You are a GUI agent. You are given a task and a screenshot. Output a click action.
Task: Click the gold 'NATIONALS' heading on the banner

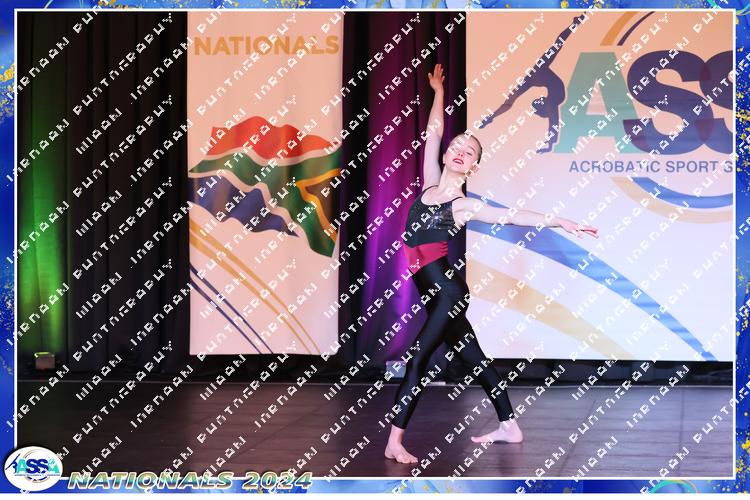266,45
